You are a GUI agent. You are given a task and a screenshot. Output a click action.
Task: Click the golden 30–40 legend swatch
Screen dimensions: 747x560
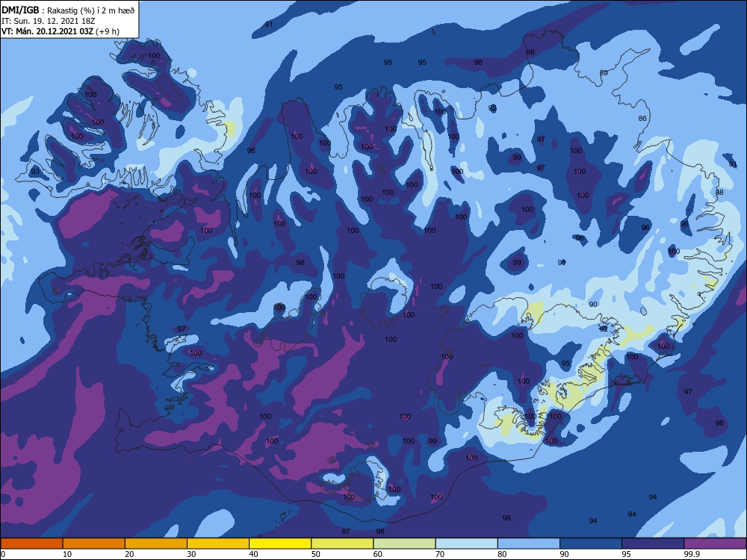(x=218, y=544)
